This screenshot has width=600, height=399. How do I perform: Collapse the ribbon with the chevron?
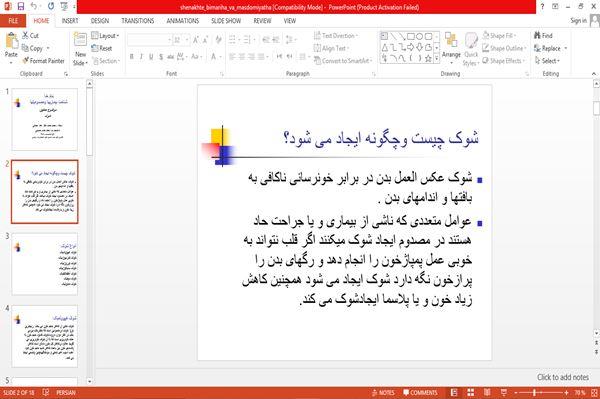coord(593,73)
